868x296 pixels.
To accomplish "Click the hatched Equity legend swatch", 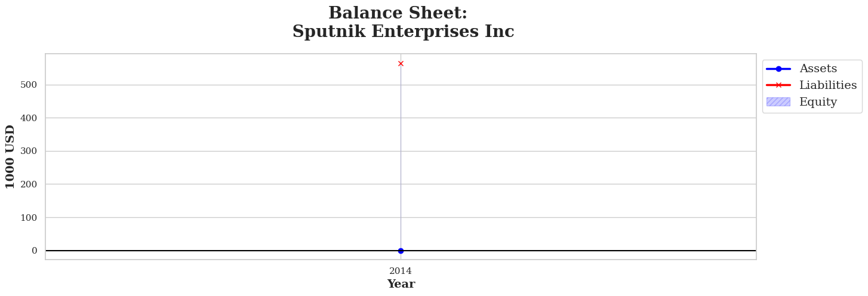I will click(778, 102).
